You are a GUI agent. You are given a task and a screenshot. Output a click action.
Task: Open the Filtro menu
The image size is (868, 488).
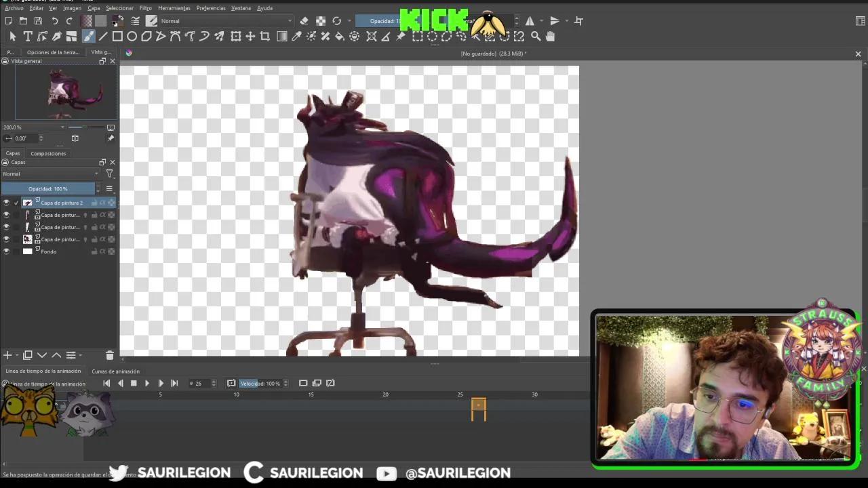coord(146,8)
